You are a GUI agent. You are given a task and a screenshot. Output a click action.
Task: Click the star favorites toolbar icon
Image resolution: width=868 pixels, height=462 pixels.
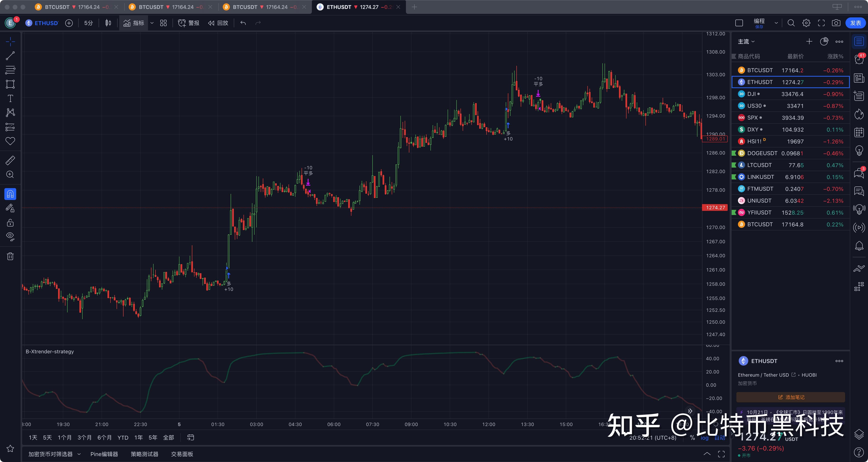(10, 449)
